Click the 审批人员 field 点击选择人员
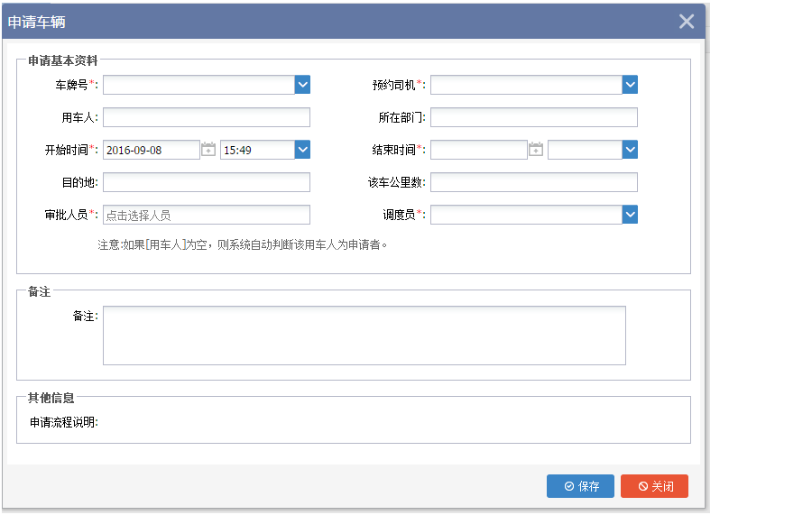Image resolution: width=812 pixels, height=515 pixels. point(207,215)
